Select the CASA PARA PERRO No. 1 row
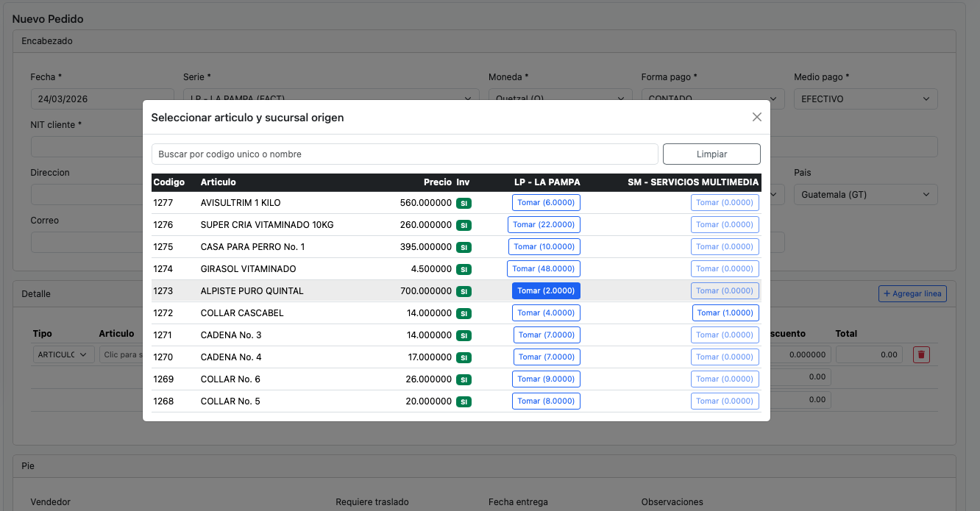 click(x=252, y=247)
